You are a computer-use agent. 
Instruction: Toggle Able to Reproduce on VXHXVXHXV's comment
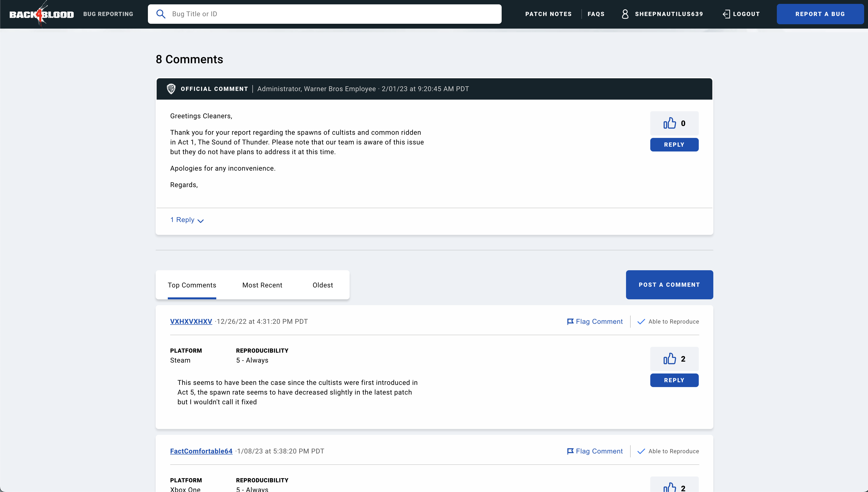[668, 321]
